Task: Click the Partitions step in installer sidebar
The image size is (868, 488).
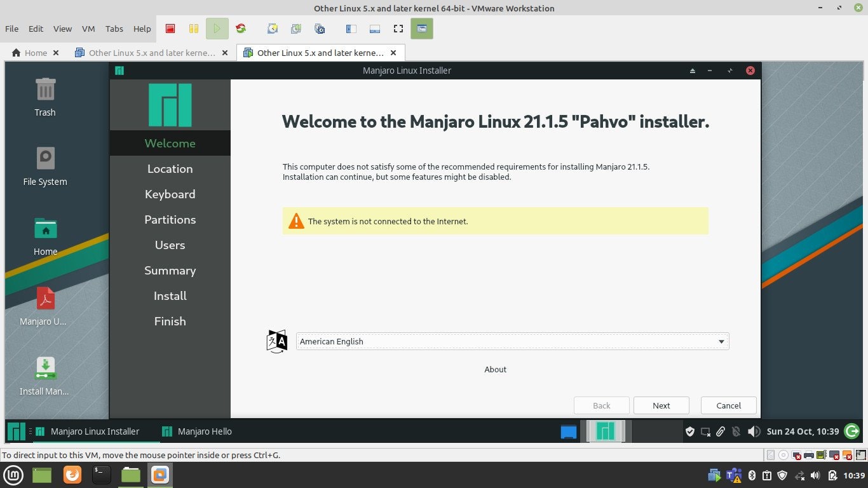Action: point(170,219)
